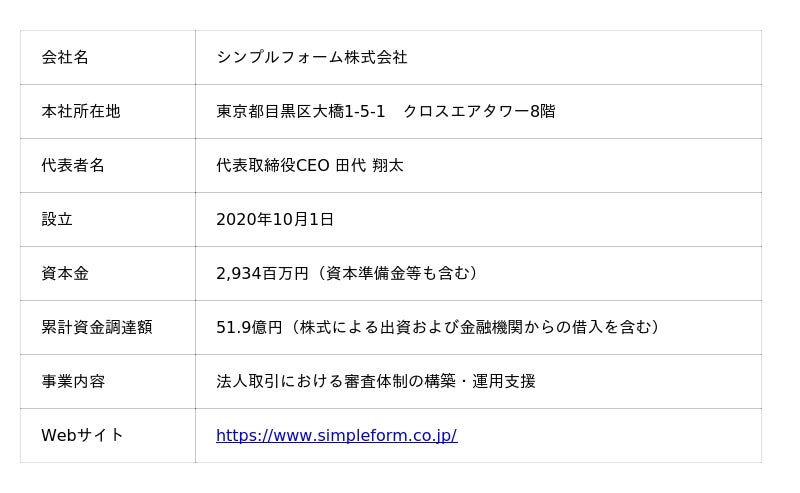Click the 法人取引における審査体制 business description
Screen dimensions: 800x493
click(320, 382)
